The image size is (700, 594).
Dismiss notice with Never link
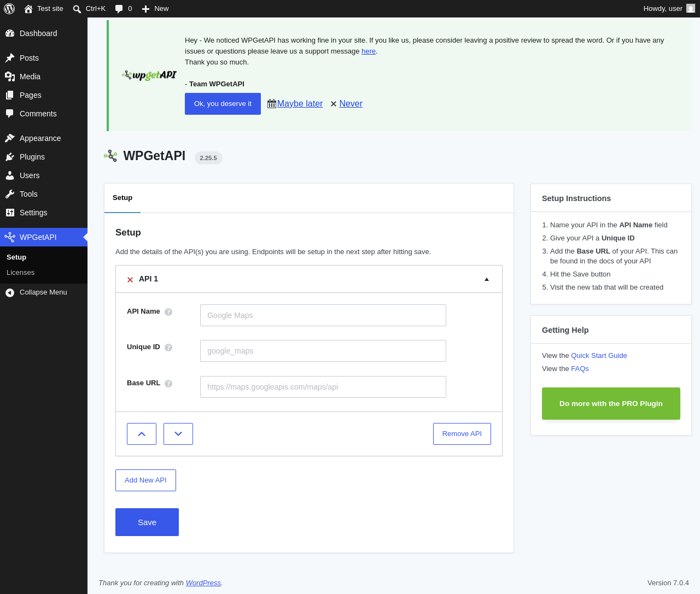[351, 104]
